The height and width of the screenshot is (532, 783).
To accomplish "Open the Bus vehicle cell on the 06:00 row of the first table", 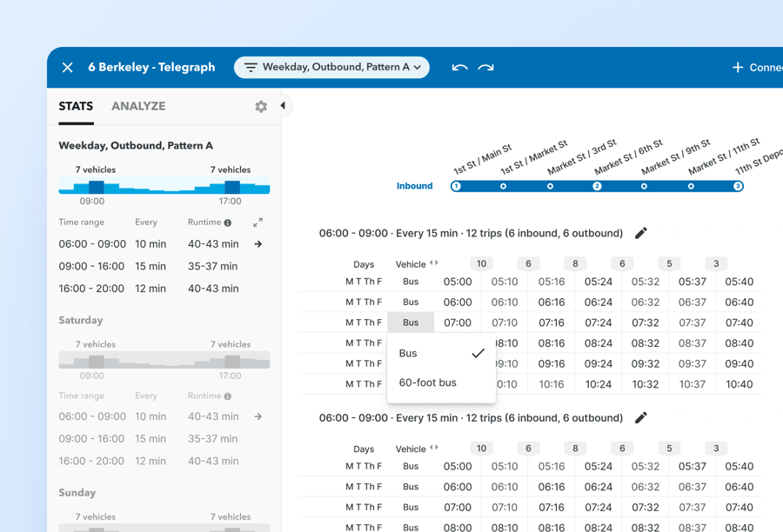I will [411, 302].
